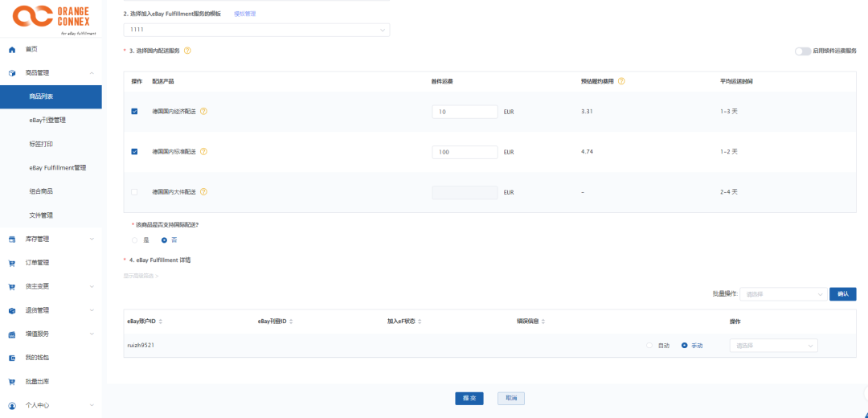868x418 pixels.
Task: Sort the table by 加入eF状态 column
Action: coord(420,322)
